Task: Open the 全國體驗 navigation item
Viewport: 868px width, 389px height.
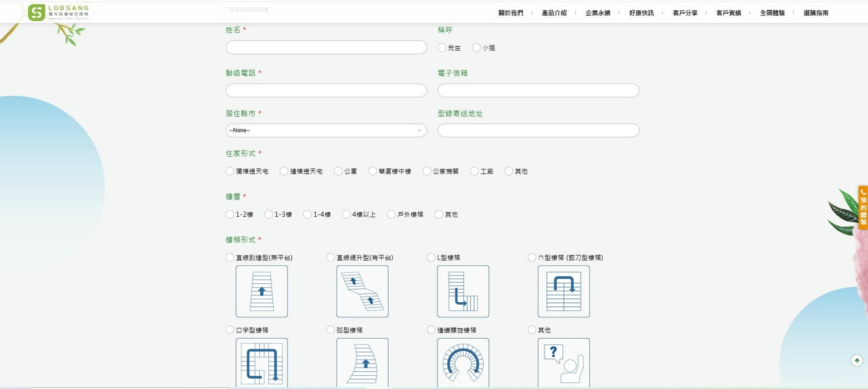Action: click(x=773, y=12)
